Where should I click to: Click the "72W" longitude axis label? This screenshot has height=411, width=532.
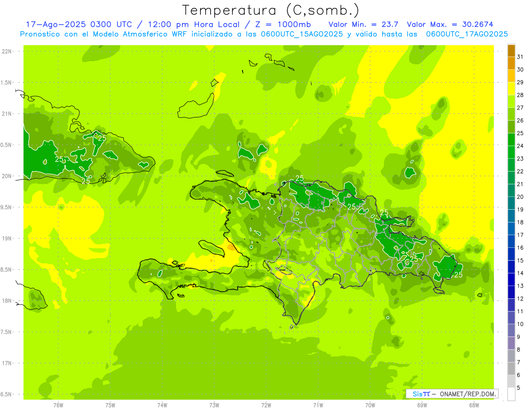pyautogui.click(x=266, y=405)
